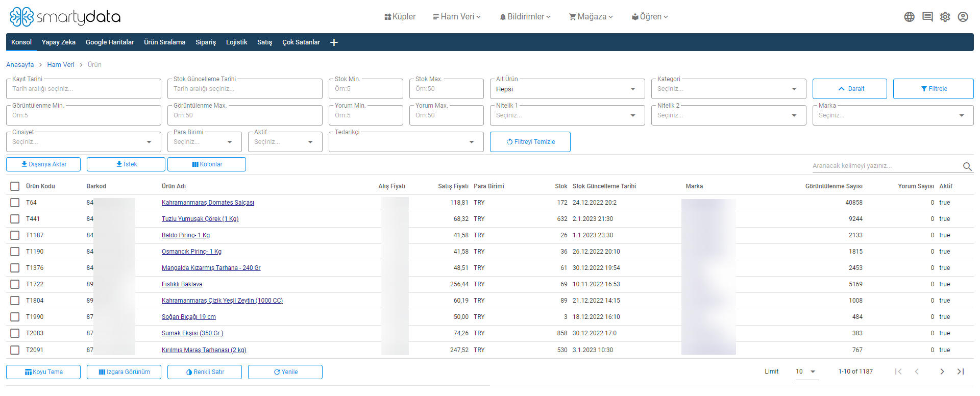The image size is (980, 396).
Task: Open the Tedarikçi dropdown
Action: tap(406, 142)
